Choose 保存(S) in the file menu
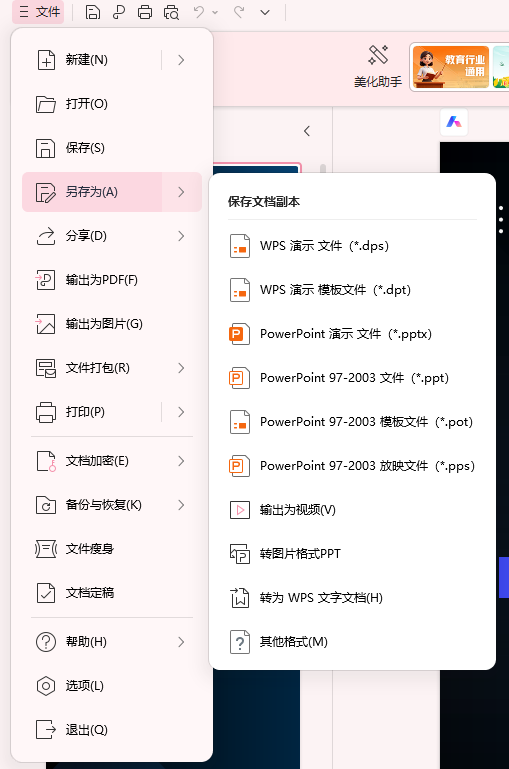The height and width of the screenshot is (769, 509). (112, 148)
